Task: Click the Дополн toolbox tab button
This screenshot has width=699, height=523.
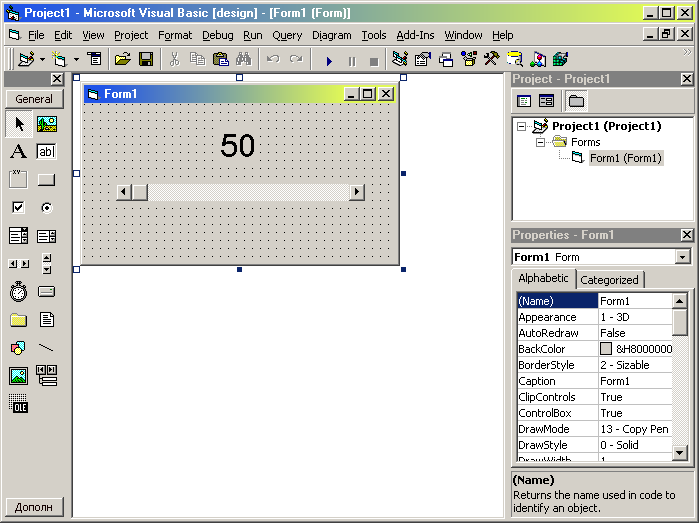Action: pyautogui.click(x=34, y=507)
